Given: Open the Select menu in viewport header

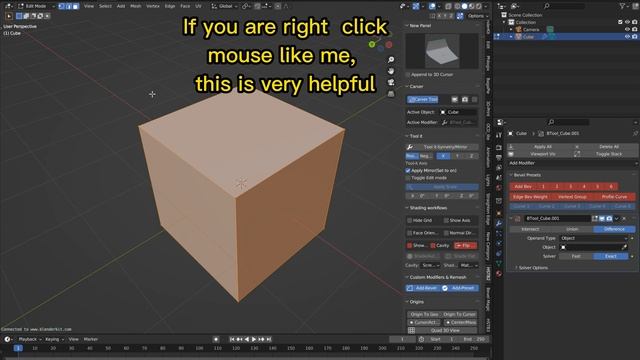Looking at the screenshot, I should tap(105, 6).
